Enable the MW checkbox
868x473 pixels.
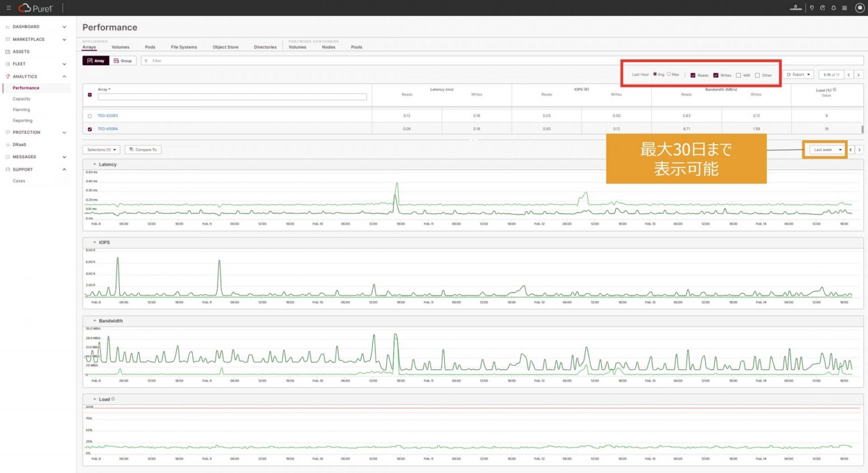(739, 75)
